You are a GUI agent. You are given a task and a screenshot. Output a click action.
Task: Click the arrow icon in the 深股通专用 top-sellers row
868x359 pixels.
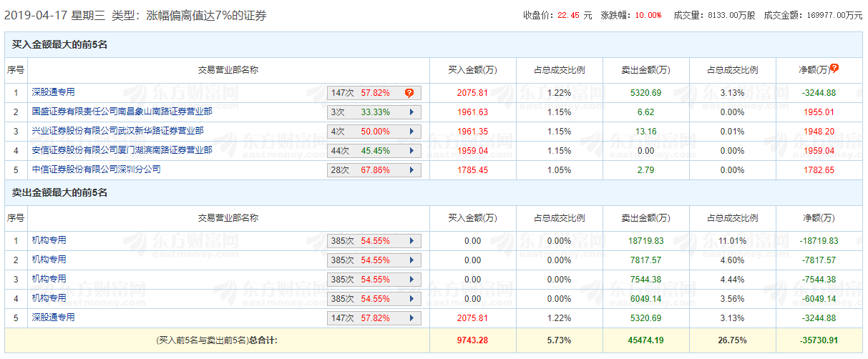(x=411, y=318)
